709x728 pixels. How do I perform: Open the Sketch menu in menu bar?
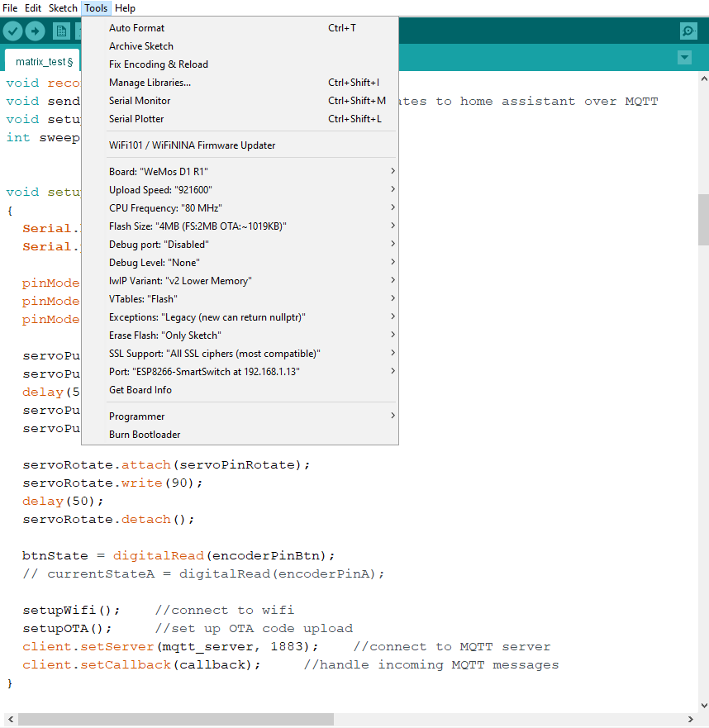[63, 8]
